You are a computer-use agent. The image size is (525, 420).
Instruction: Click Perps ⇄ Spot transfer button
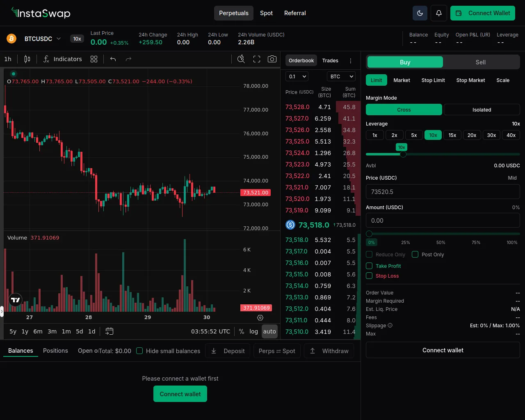coord(277,351)
